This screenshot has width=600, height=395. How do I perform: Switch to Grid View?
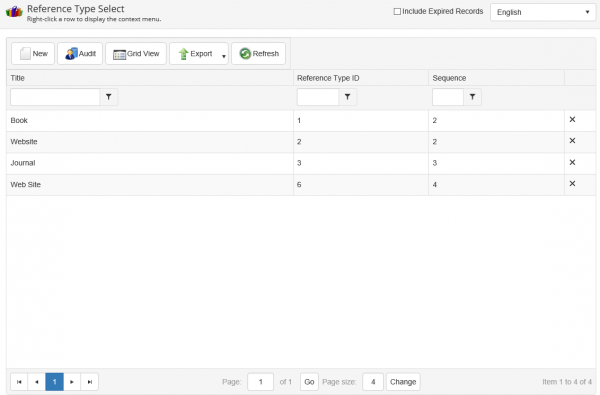(x=136, y=54)
